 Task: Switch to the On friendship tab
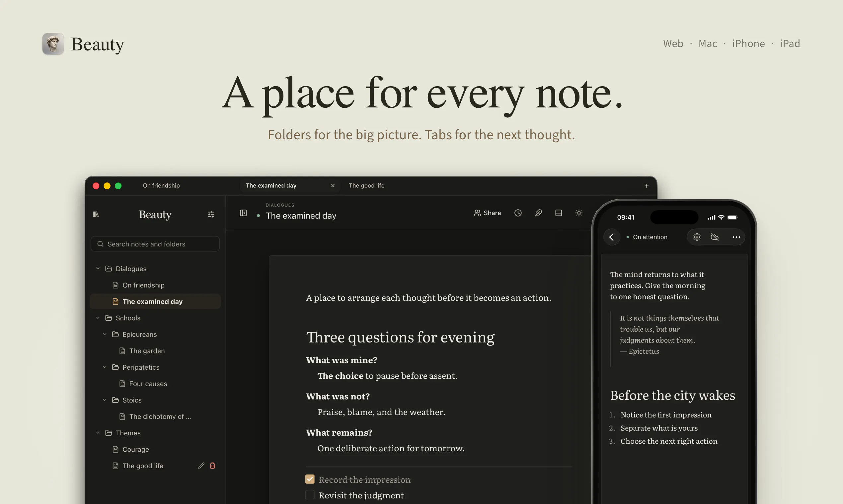(161, 185)
